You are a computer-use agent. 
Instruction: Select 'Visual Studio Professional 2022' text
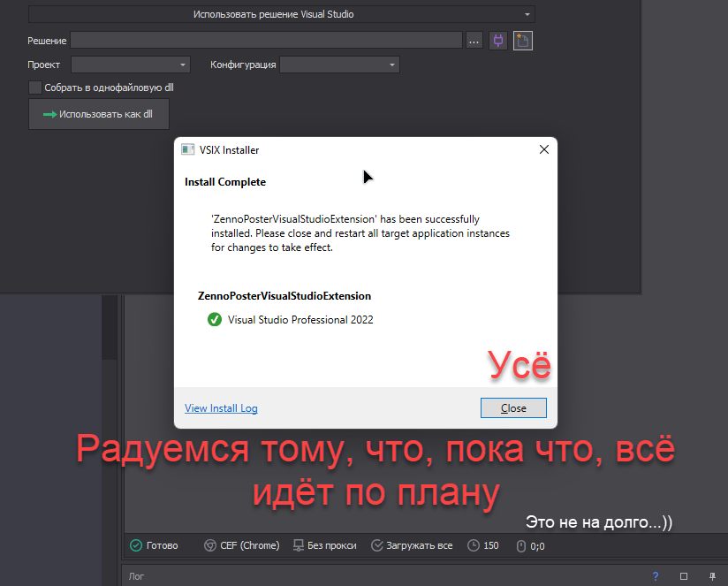tap(300, 320)
